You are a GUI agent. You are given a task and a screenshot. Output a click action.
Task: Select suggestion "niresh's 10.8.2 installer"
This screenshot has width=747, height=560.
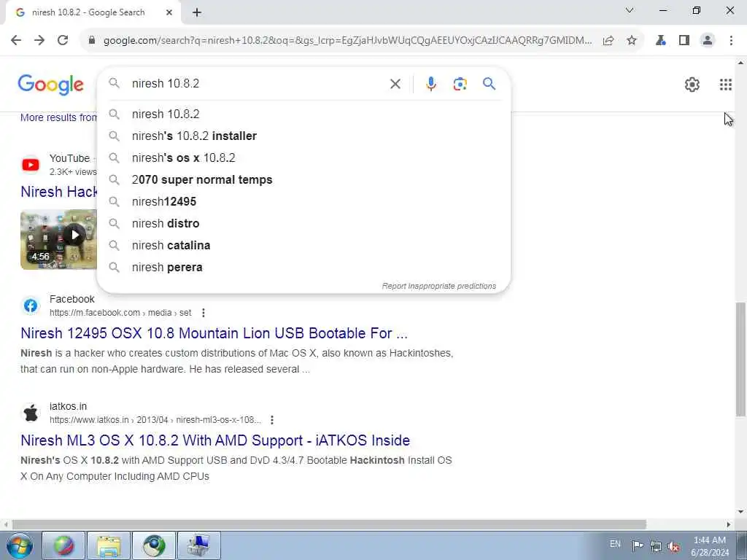coord(303,136)
